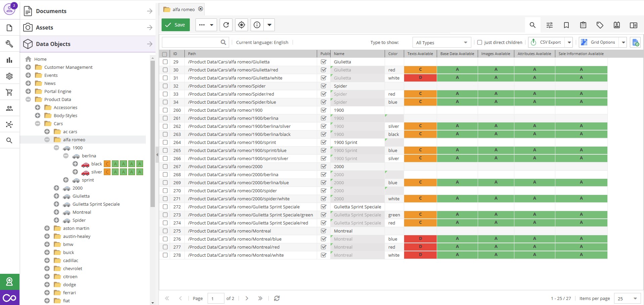
Task: Open the Items per page dropdown
Action: (x=627, y=298)
